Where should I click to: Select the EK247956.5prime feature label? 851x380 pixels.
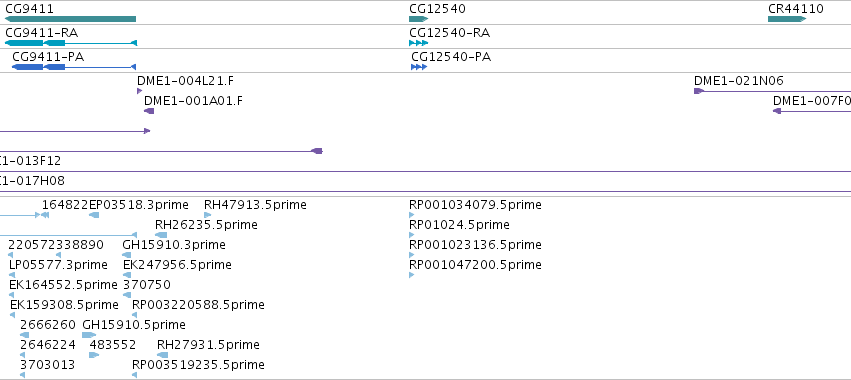[177, 265]
